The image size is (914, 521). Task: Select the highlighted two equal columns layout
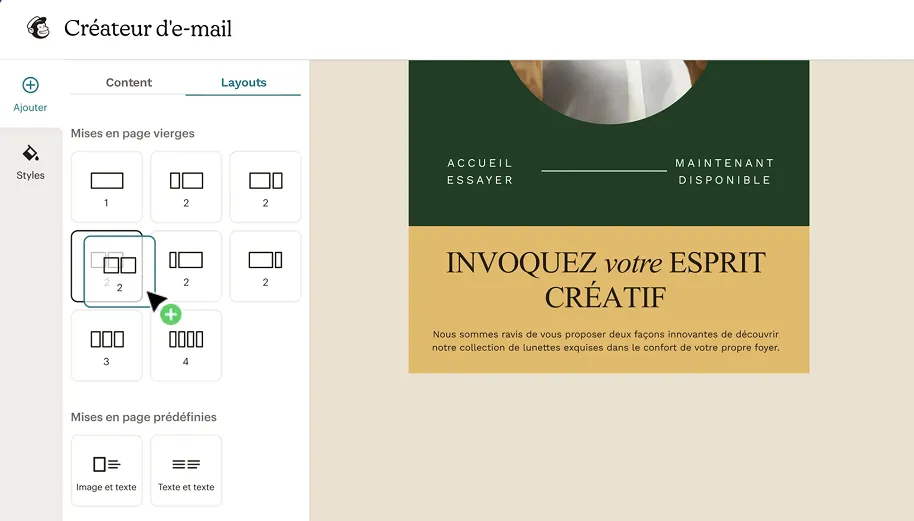click(x=107, y=266)
